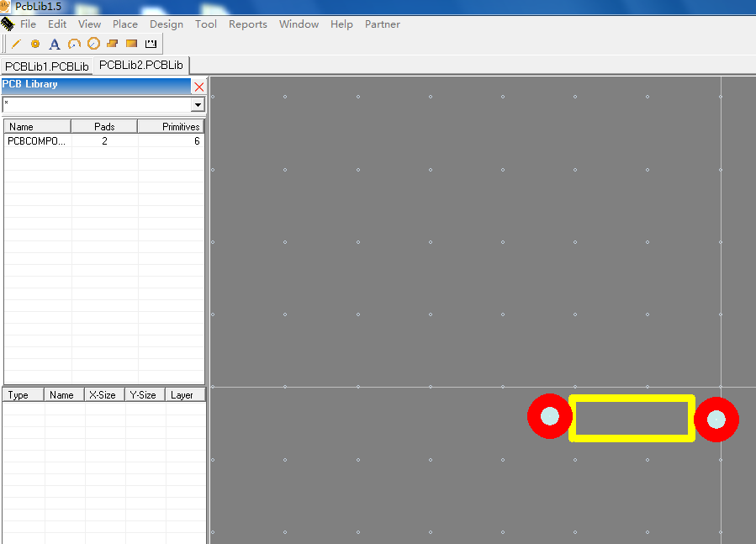This screenshot has height=544, width=756.
Task: Select the Place Polygon Region tool
Action: [x=113, y=44]
